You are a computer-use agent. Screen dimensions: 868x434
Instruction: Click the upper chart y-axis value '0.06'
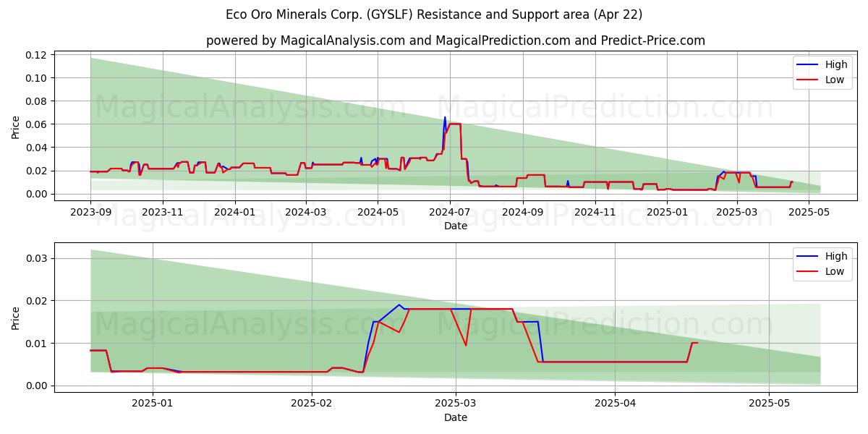(x=35, y=124)
